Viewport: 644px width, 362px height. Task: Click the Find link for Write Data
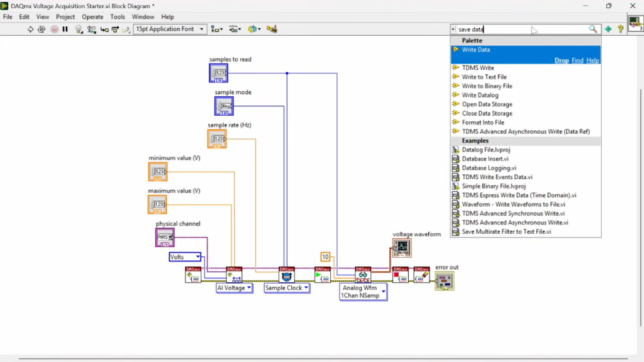click(577, 60)
